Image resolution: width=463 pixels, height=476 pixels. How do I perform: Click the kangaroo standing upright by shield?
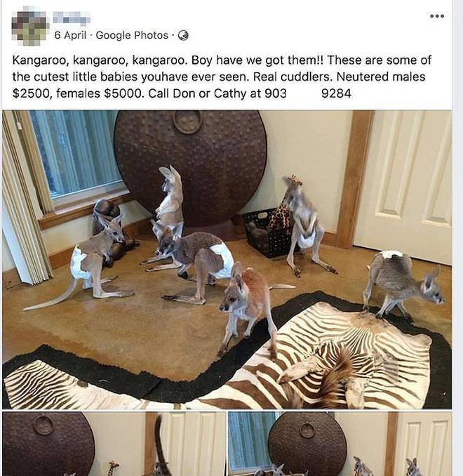pyautogui.click(x=170, y=196)
